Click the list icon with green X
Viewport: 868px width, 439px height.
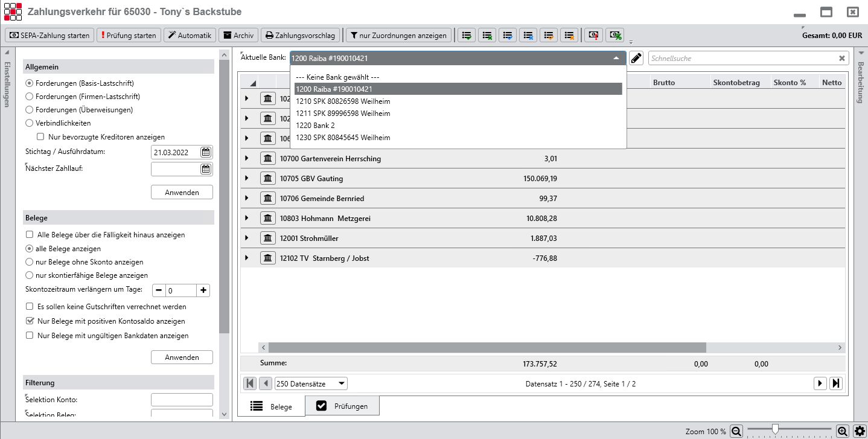tap(488, 35)
